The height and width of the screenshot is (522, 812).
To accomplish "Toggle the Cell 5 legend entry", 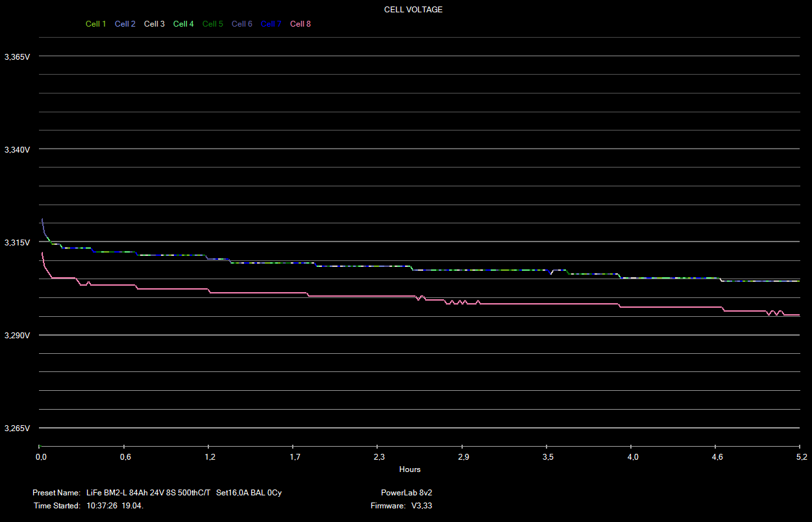I will click(x=212, y=24).
